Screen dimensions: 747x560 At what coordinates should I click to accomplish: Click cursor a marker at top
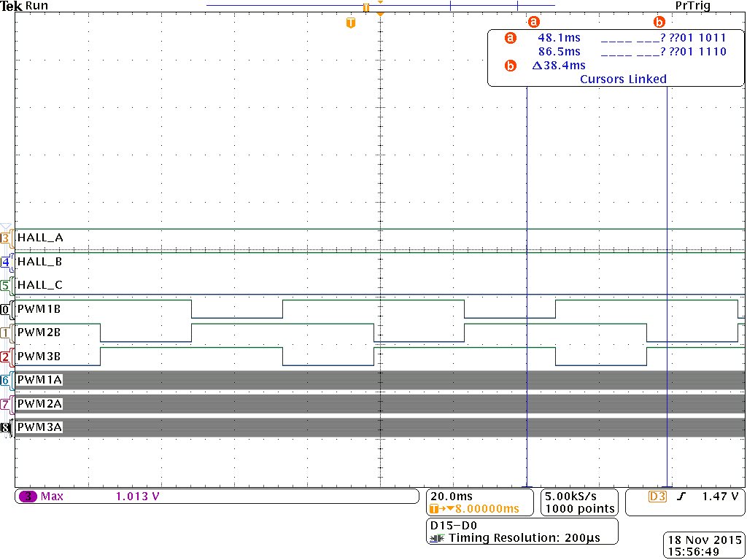[533, 21]
